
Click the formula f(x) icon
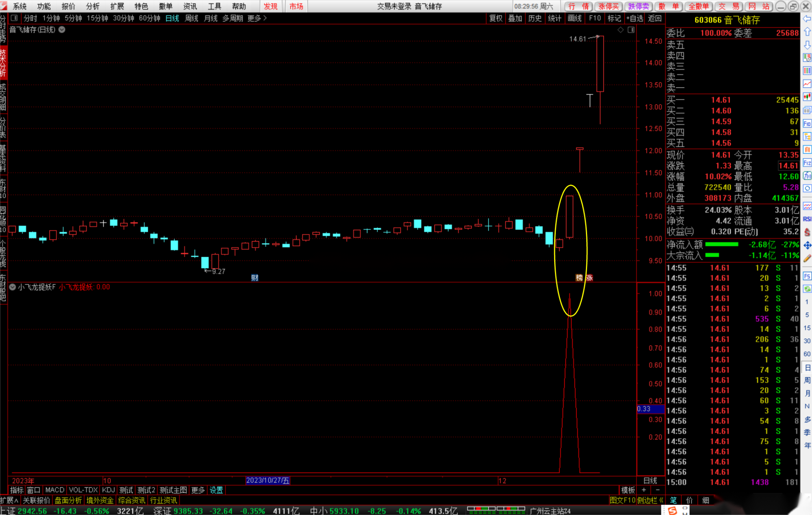[x=807, y=175]
